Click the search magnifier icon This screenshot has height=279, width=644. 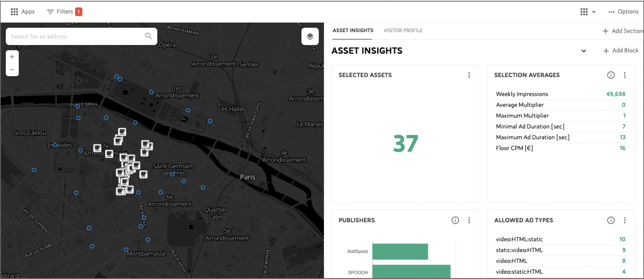pyautogui.click(x=148, y=36)
